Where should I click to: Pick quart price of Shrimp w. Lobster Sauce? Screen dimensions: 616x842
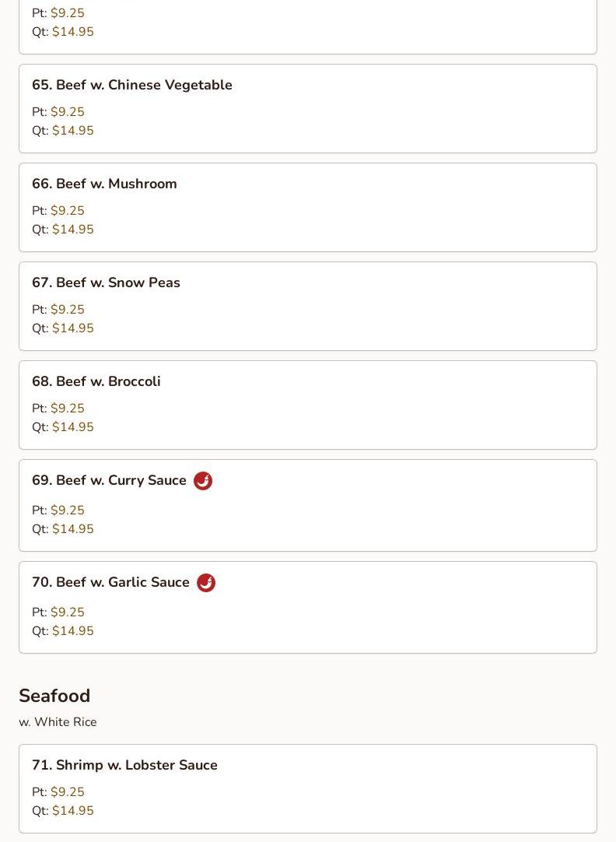coord(72,811)
